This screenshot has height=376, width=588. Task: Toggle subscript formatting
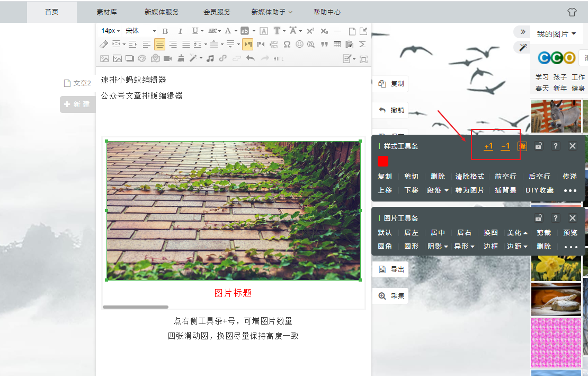[324, 31]
